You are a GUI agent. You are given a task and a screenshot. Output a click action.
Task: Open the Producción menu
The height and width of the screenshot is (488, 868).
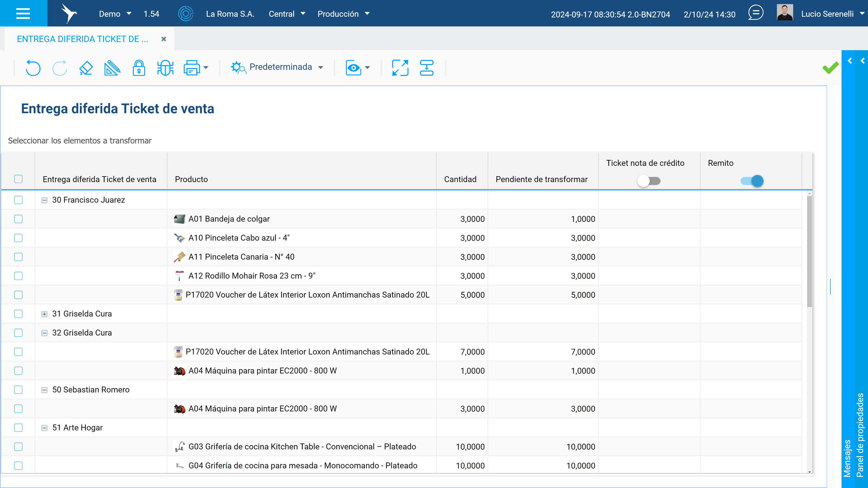click(344, 14)
